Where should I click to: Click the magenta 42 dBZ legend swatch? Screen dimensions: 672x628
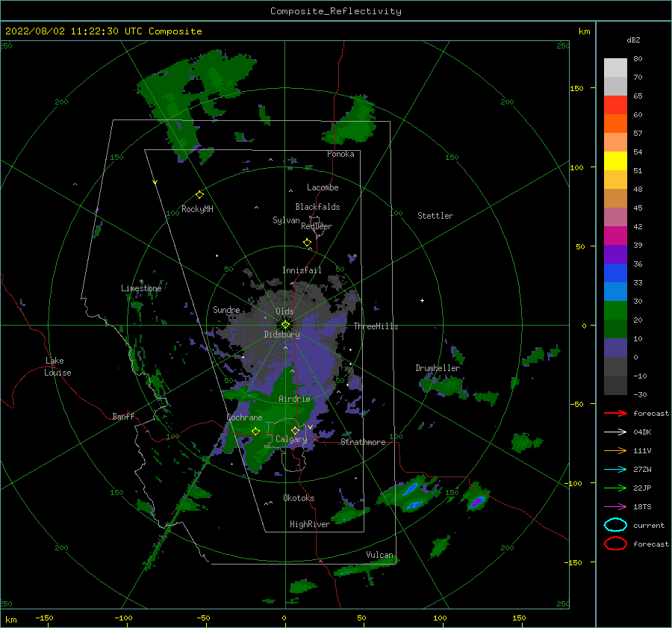click(615, 235)
